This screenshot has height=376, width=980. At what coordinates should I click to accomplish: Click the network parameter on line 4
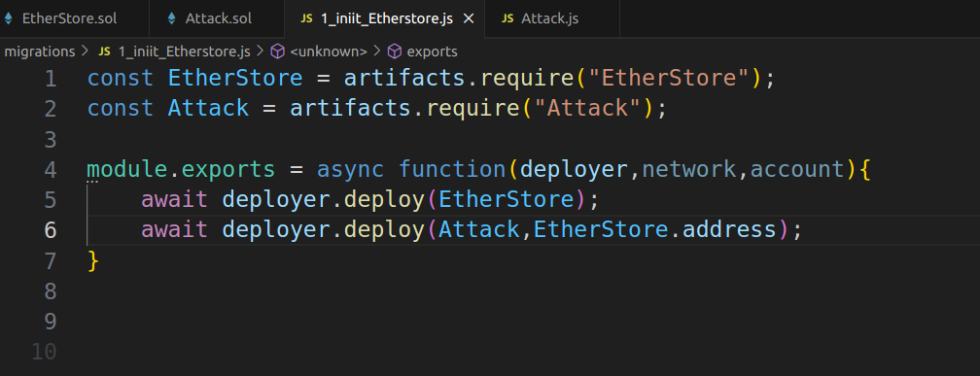click(689, 169)
